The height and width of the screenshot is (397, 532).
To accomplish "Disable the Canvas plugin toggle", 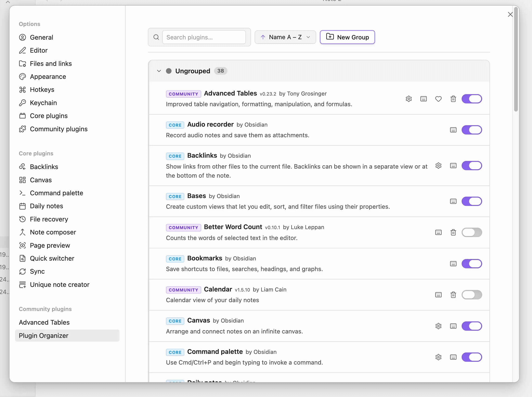I will point(472,326).
